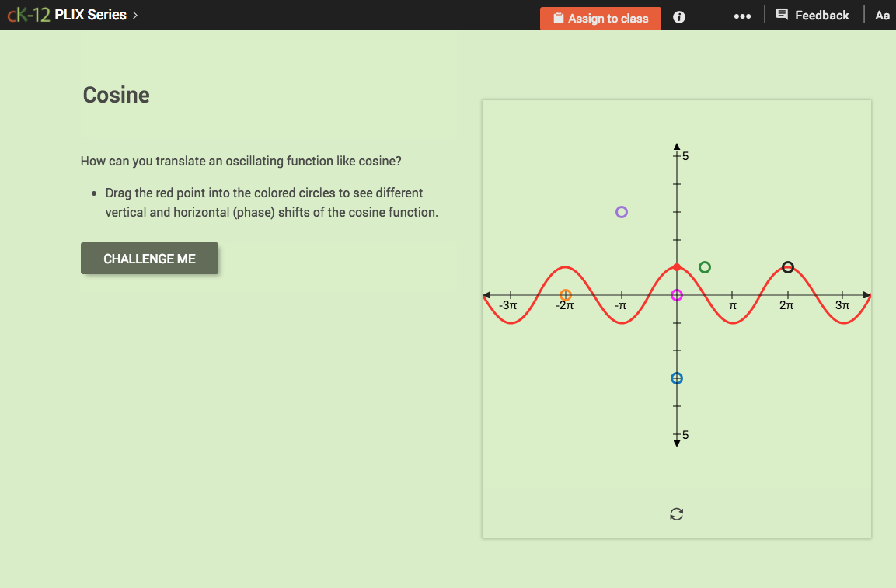Click the CHALLENGE ME button
This screenshot has height=588, width=896.
pos(149,258)
